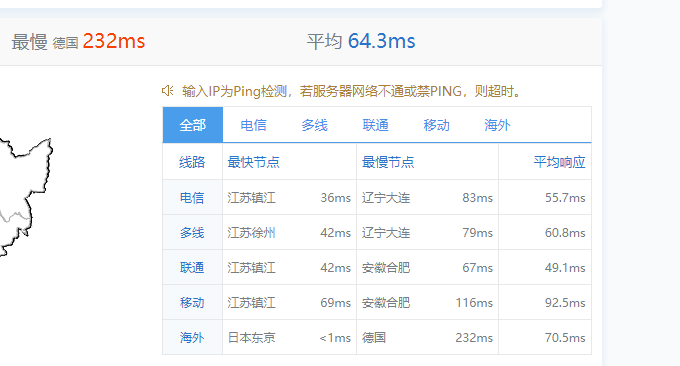Screen dimensions: 680x366
Task: Switch to the 联通 tab
Action: [376, 125]
